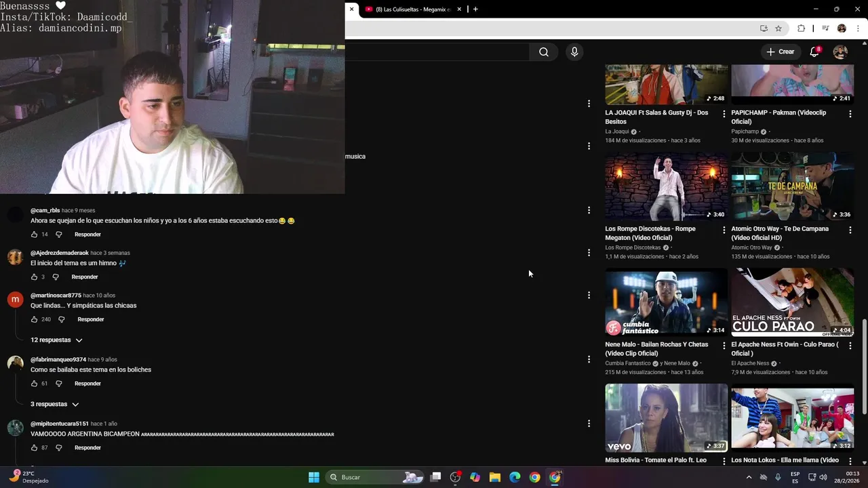
Task: Open YouTube notifications bell
Action: point(814,52)
